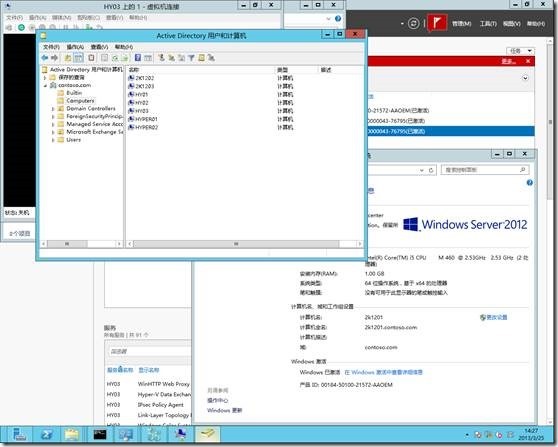Select computer HY01 in the list
This screenshot has height=447, width=558.
[x=138, y=94]
